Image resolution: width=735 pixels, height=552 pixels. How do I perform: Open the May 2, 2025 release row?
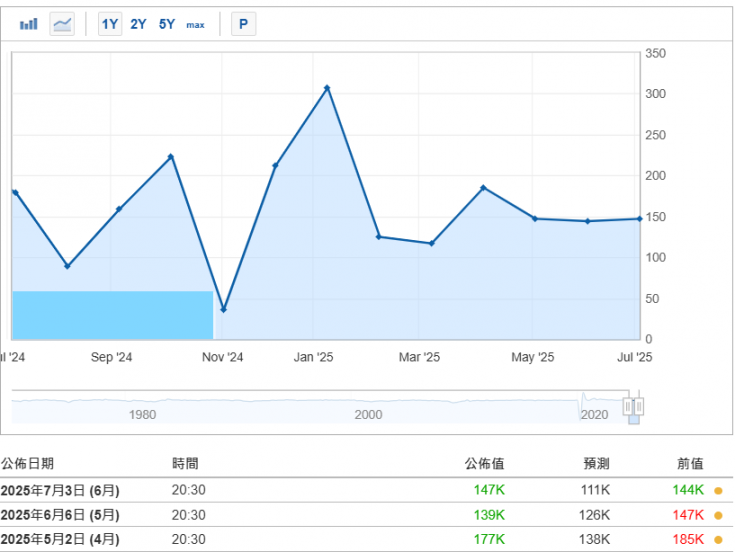[x=367, y=539]
